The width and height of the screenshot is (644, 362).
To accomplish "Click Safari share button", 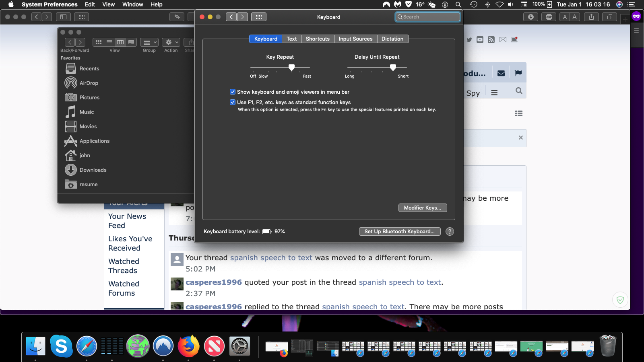I will click(591, 17).
